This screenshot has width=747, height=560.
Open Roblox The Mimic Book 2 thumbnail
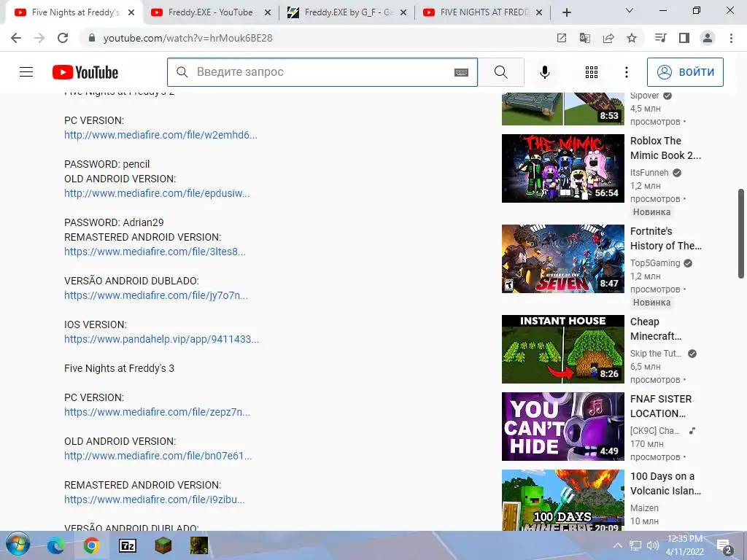pos(562,168)
